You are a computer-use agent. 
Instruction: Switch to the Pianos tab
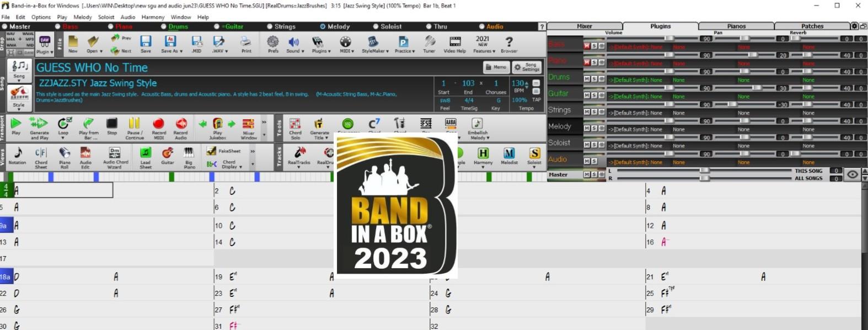(x=736, y=26)
